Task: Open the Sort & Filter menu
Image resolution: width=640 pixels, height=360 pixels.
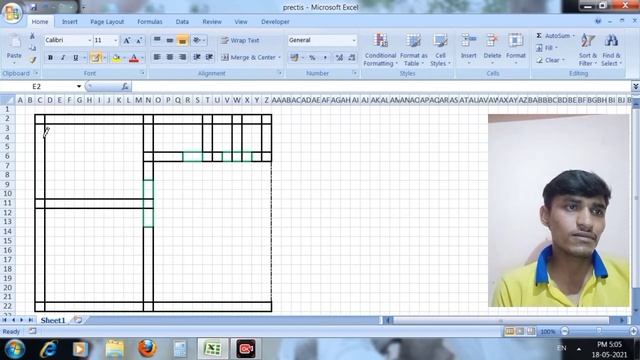Action: pyautogui.click(x=587, y=50)
